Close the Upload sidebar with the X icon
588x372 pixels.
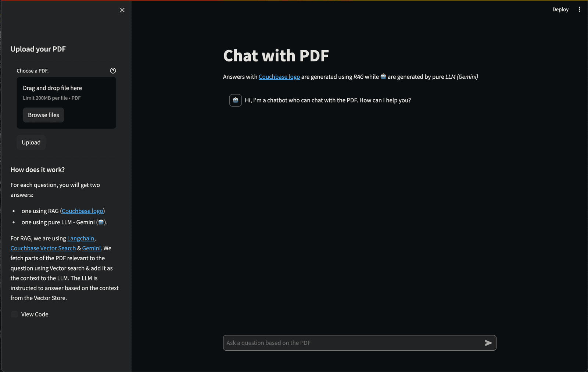coord(122,10)
